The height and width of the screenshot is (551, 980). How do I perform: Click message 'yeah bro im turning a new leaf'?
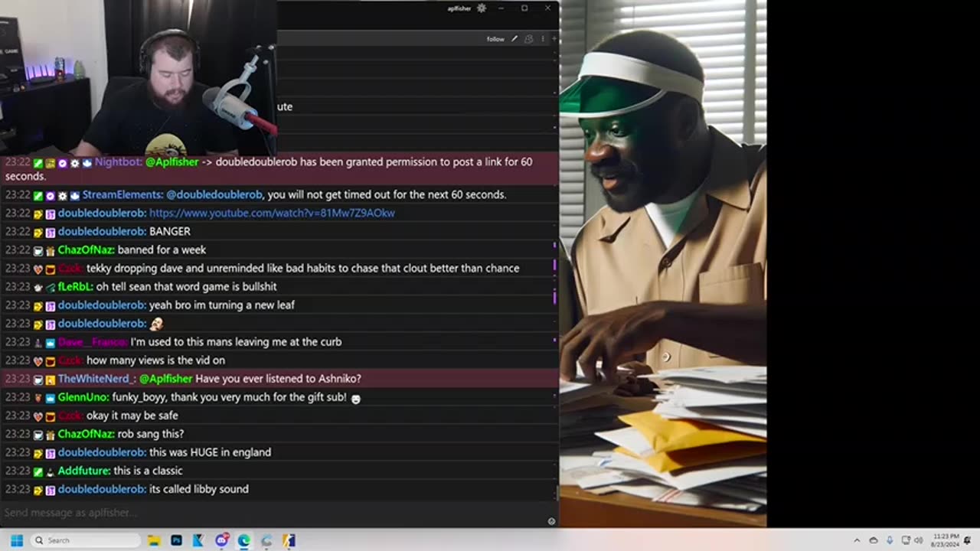tap(222, 305)
